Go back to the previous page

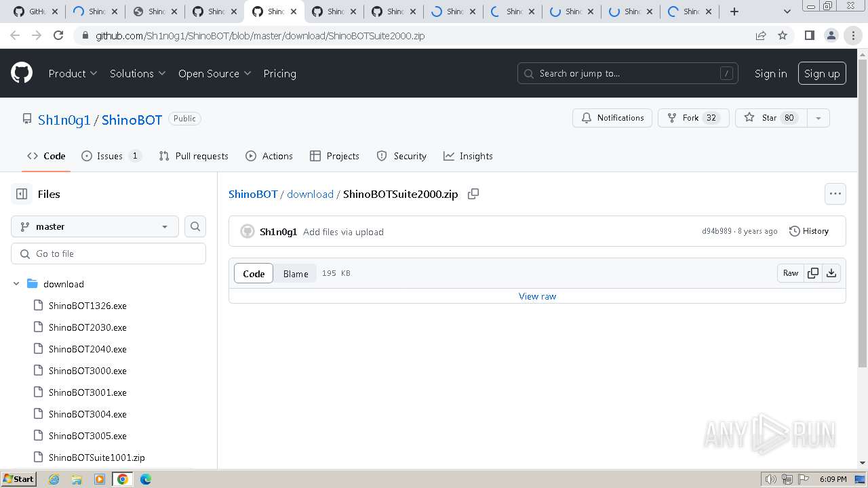[15, 35]
